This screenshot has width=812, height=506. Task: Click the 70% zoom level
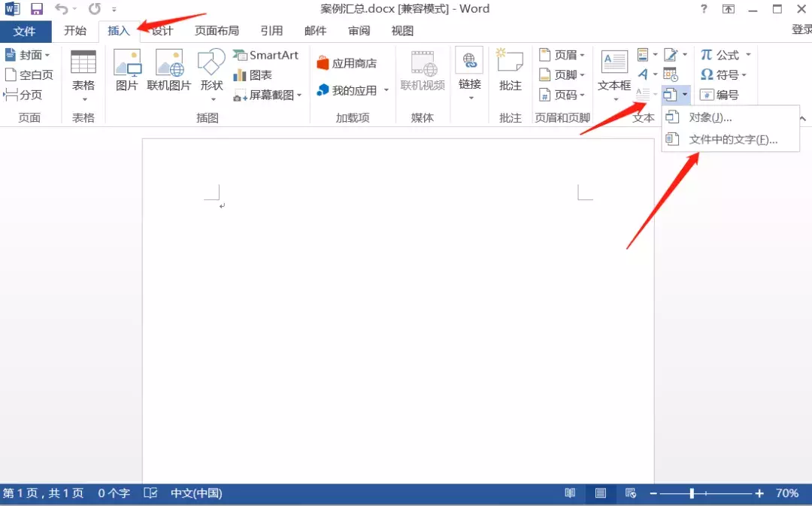(x=786, y=493)
